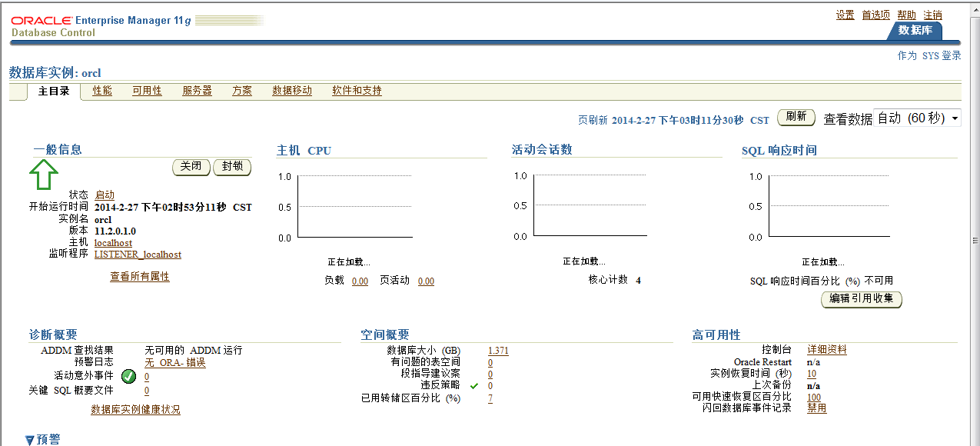Click the 封锁 button
The width and height of the screenshot is (980, 446).
click(x=232, y=167)
